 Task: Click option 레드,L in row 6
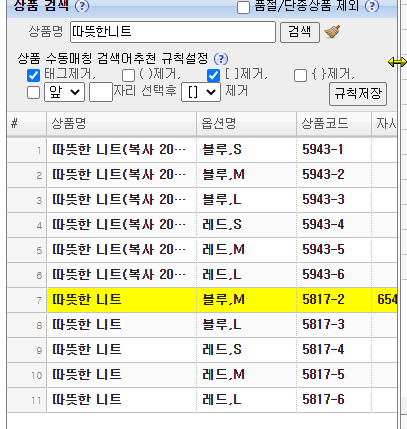pyautogui.click(x=247, y=275)
